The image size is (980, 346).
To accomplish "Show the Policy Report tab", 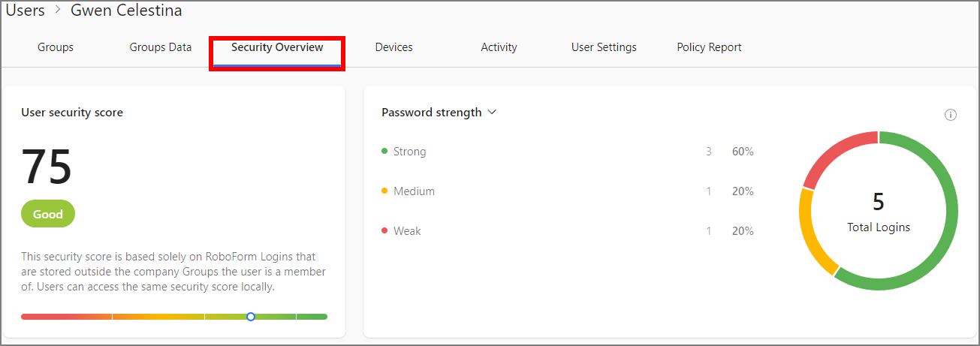I will click(709, 47).
